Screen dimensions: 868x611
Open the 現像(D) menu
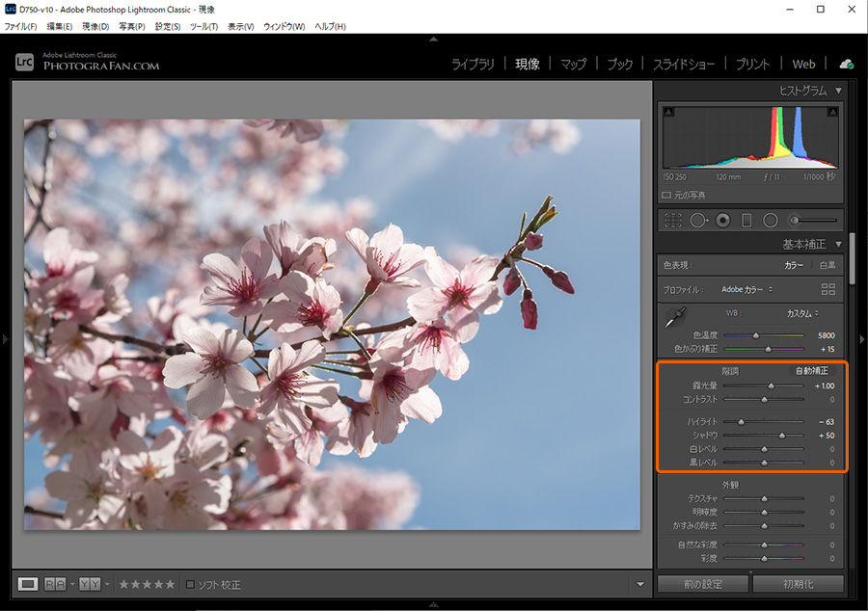click(95, 26)
